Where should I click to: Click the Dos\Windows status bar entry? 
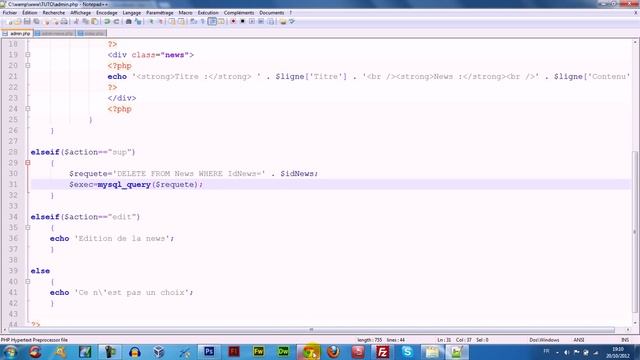[x=544, y=340]
